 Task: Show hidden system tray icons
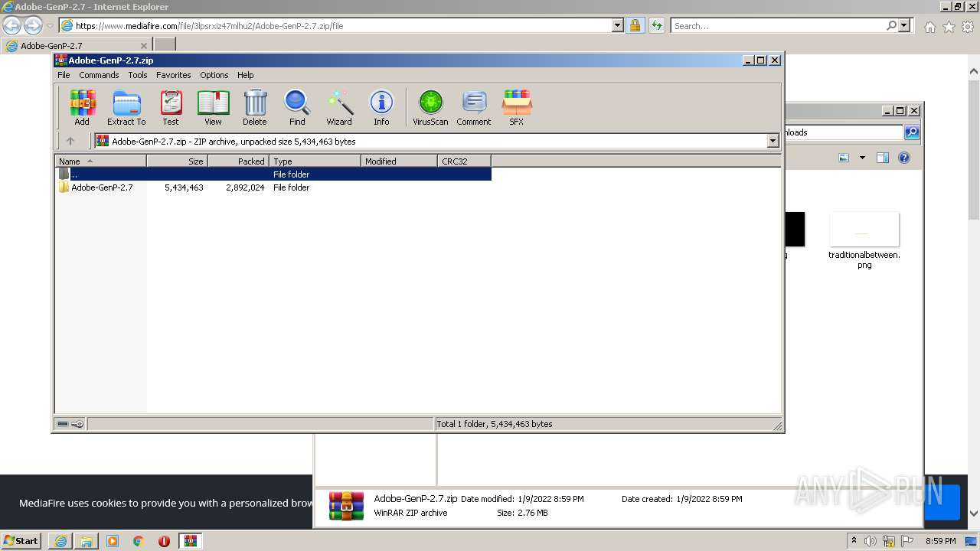[854, 540]
